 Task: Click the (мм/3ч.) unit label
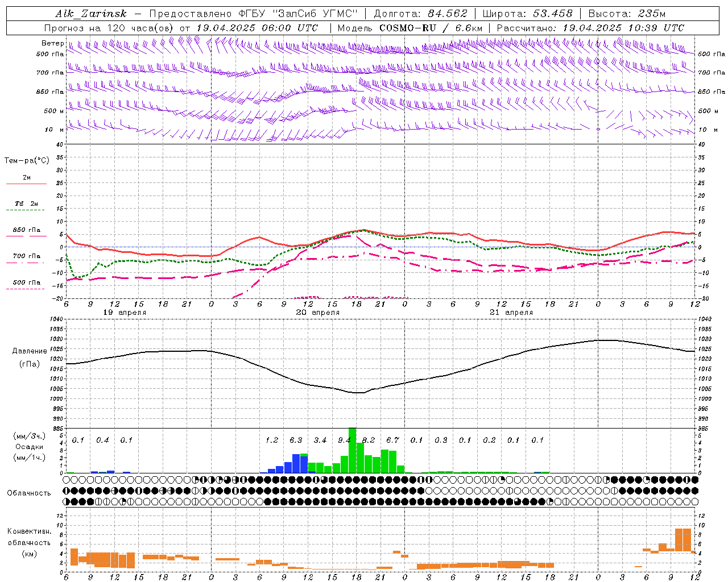(29, 436)
